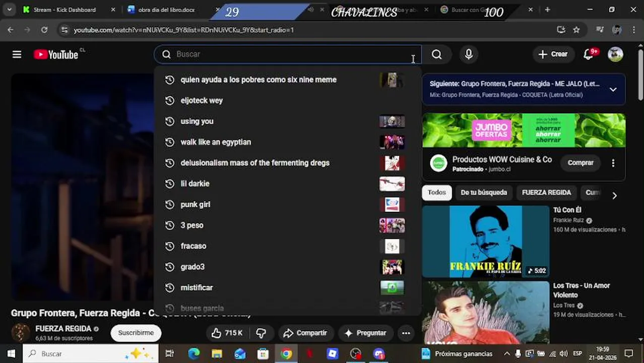The height and width of the screenshot is (363, 644).
Task: Click the Compartir button
Action: tap(305, 333)
